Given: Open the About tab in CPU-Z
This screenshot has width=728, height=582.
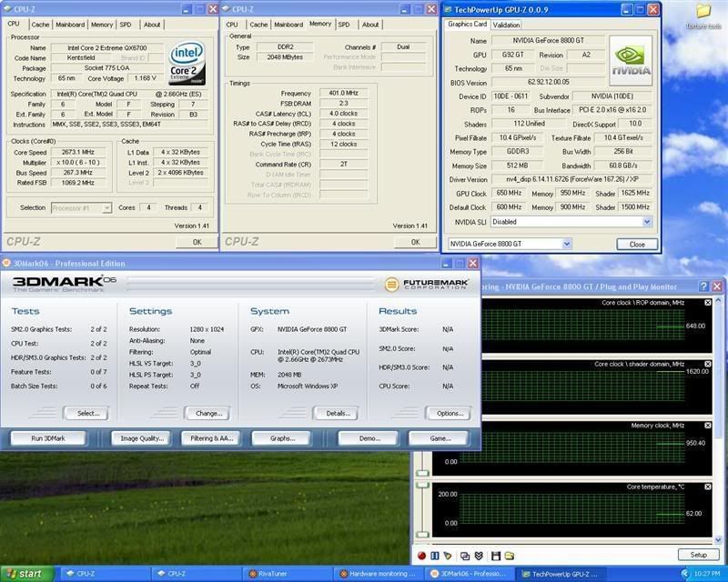Looking at the screenshot, I should click(152, 25).
